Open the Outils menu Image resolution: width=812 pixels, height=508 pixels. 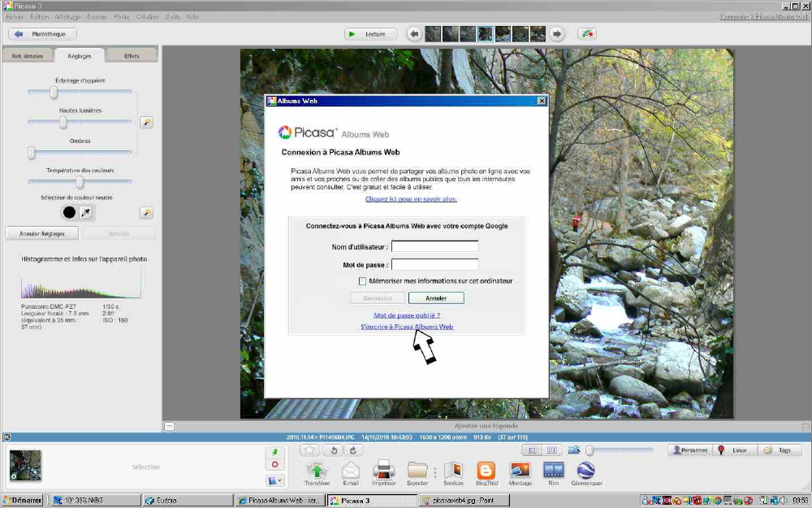(172, 16)
